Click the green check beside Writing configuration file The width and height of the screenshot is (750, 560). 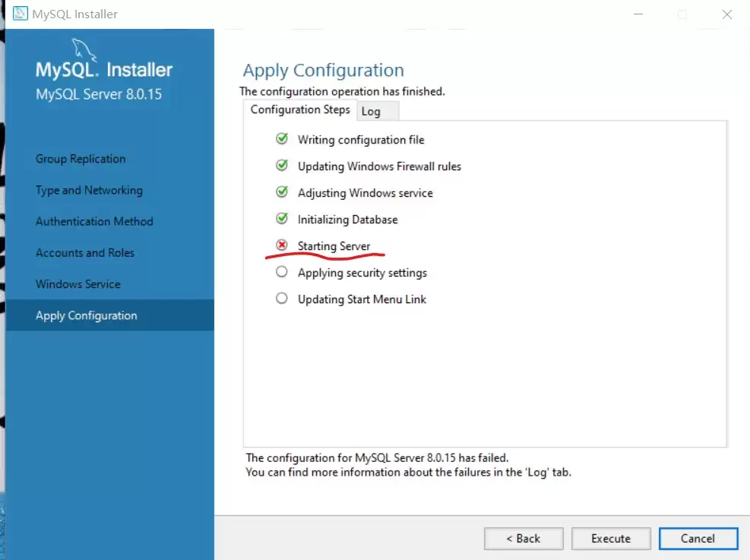[282, 139]
